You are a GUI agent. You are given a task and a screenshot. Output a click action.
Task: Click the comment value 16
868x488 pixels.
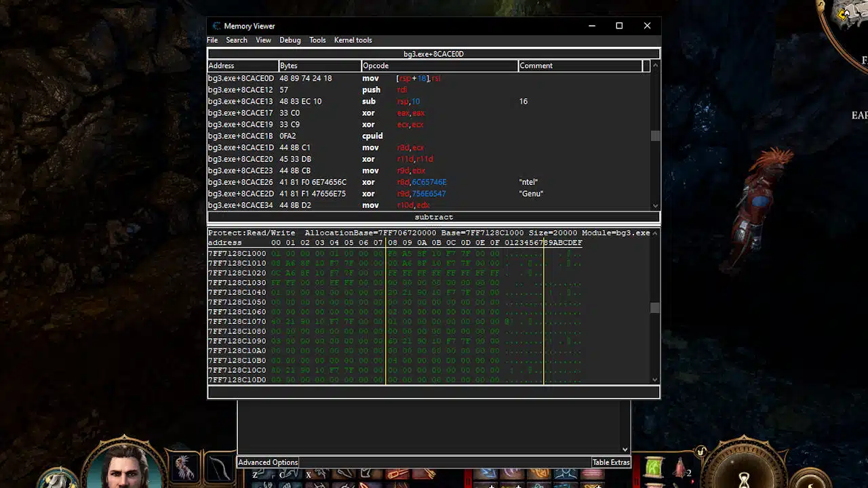pos(524,102)
